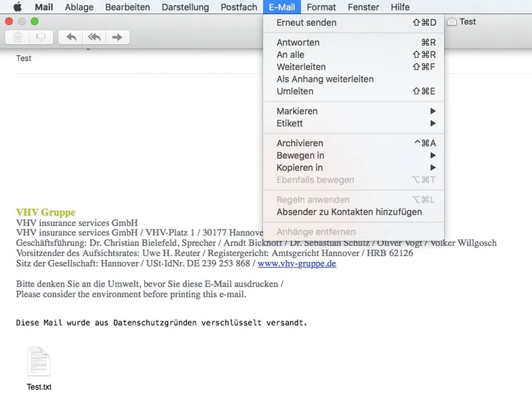Select Weiterleiten in the menu
The width and height of the screenshot is (532, 407).
[x=354, y=67]
